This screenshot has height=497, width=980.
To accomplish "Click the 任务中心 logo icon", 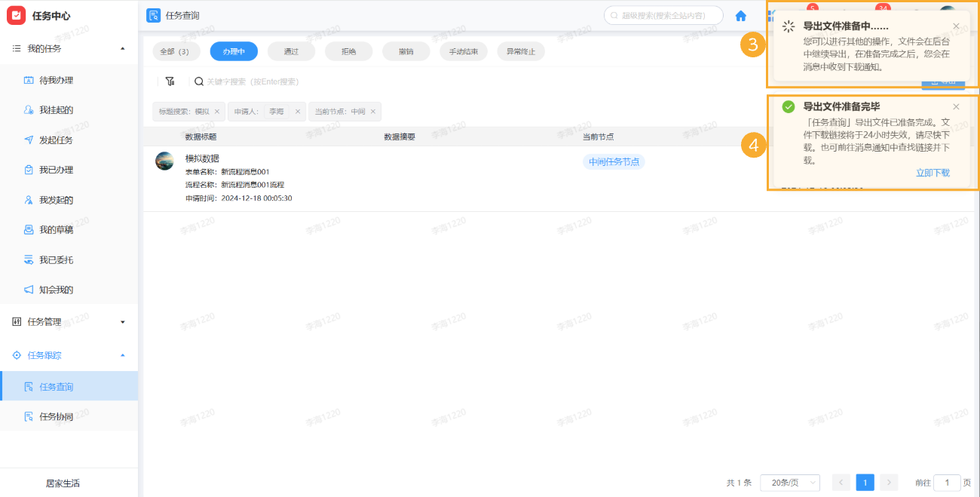I will [17, 14].
